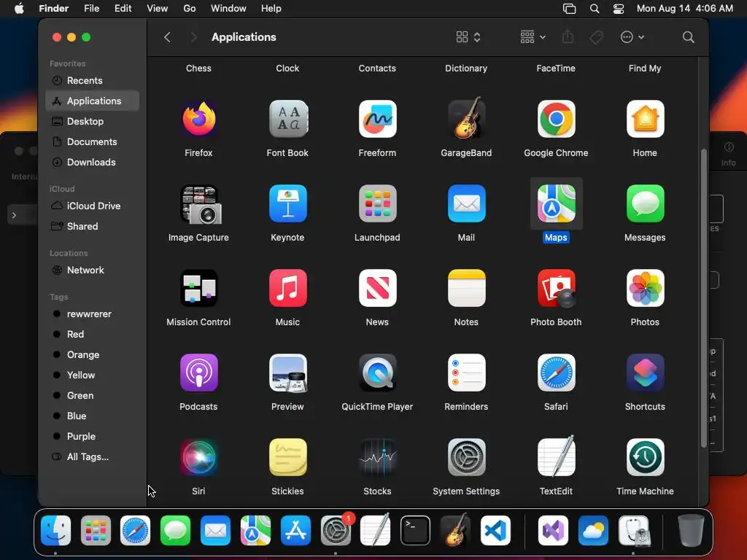Select the Keynote app icon
Viewport: 747px width, 560px height.
287,204
